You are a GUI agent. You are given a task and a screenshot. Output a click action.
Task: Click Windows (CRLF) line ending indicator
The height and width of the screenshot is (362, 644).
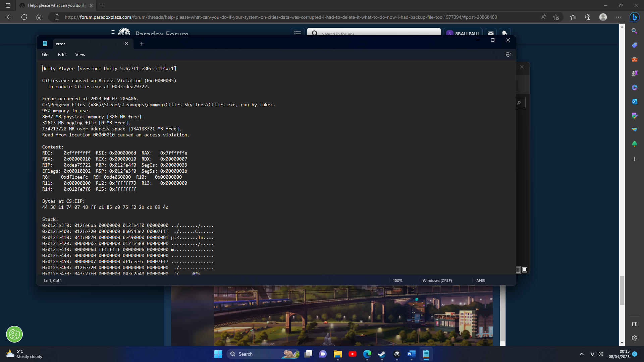point(437,281)
